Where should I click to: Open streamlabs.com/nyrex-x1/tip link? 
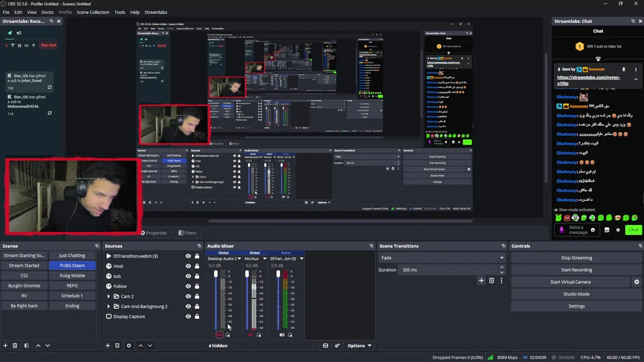(588, 80)
